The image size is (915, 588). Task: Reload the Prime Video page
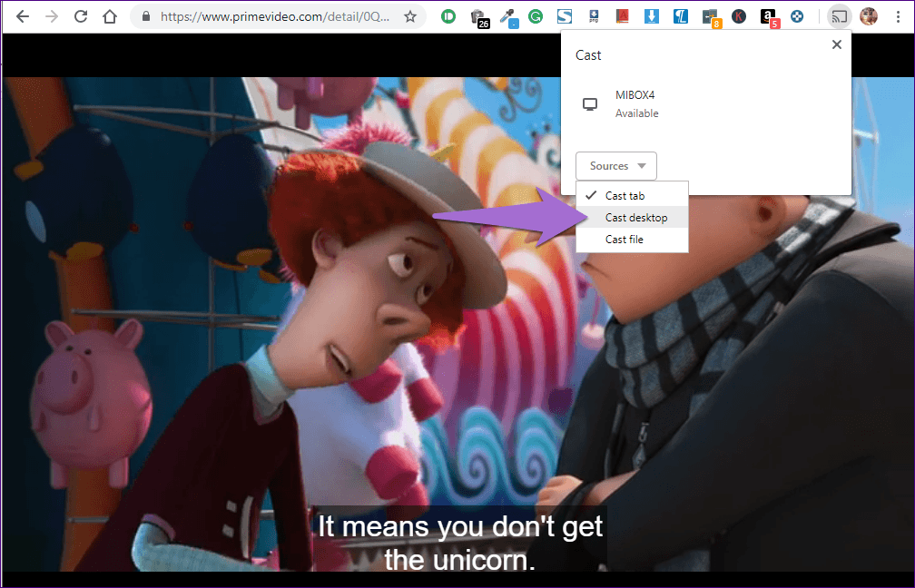pyautogui.click(x=81, y=16)
